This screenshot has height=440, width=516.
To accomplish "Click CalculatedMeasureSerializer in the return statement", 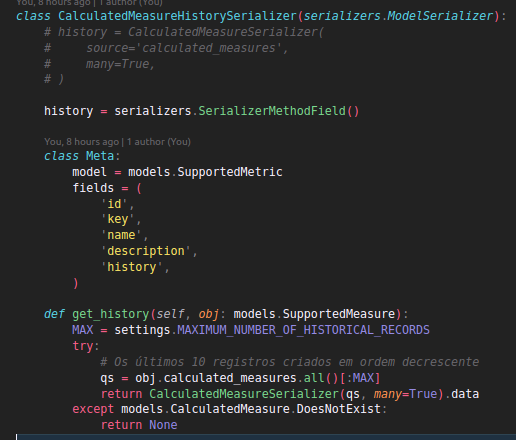I will 244,394.
